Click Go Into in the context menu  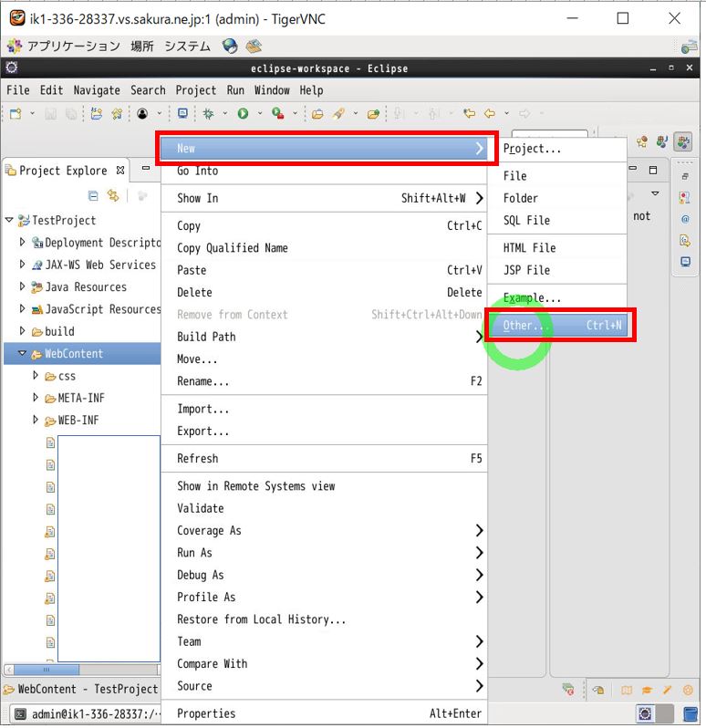pyautogui.click(x=324, y=171)
